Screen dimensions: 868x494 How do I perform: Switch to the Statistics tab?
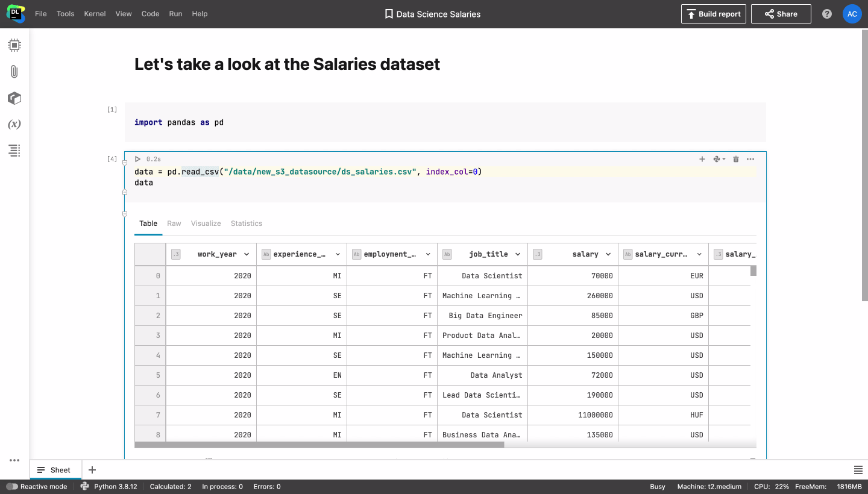246,224
